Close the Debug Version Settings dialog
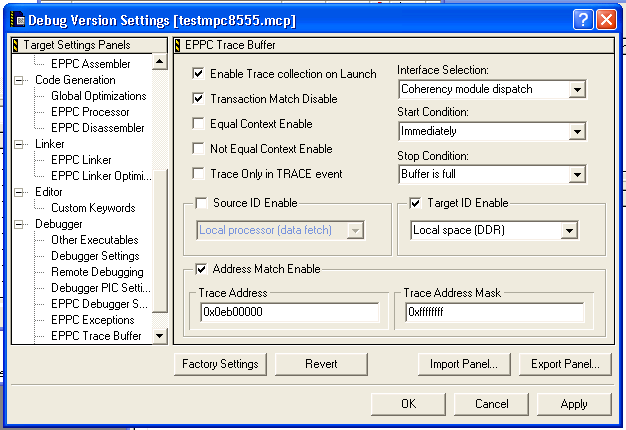 tap(606, 20)
